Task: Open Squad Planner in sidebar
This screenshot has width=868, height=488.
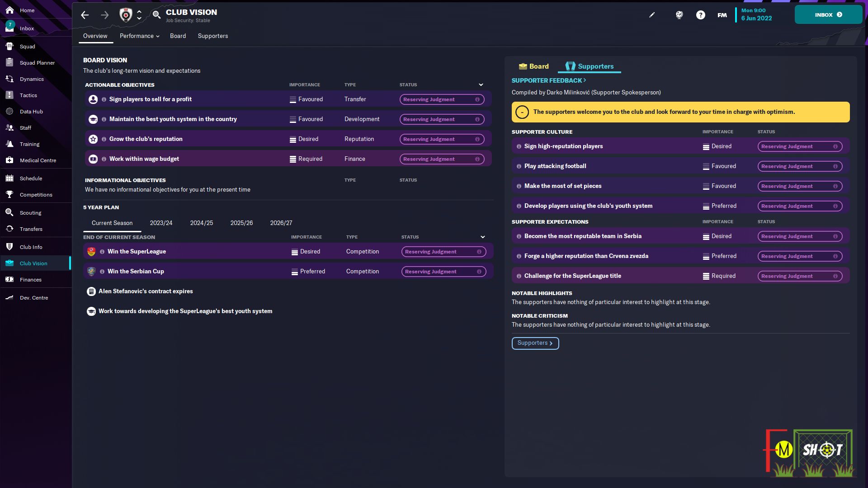Action: 37,63
